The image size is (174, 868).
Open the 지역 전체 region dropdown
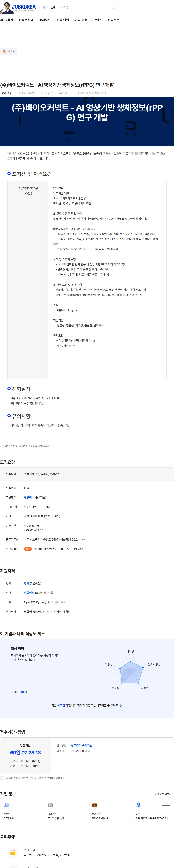pos(51,7)
